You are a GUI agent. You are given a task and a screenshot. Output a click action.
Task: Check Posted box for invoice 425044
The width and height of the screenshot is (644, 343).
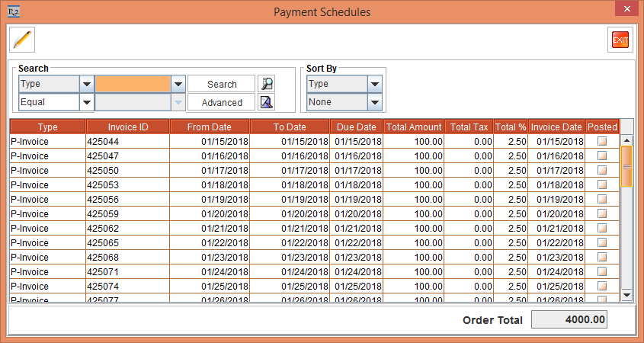(x=602, y=142)
